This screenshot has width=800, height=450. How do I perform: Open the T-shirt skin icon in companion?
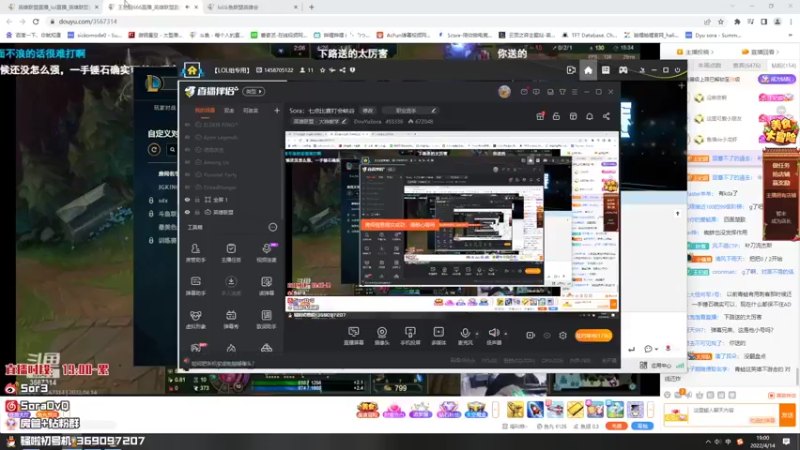(x=562, y=92)
